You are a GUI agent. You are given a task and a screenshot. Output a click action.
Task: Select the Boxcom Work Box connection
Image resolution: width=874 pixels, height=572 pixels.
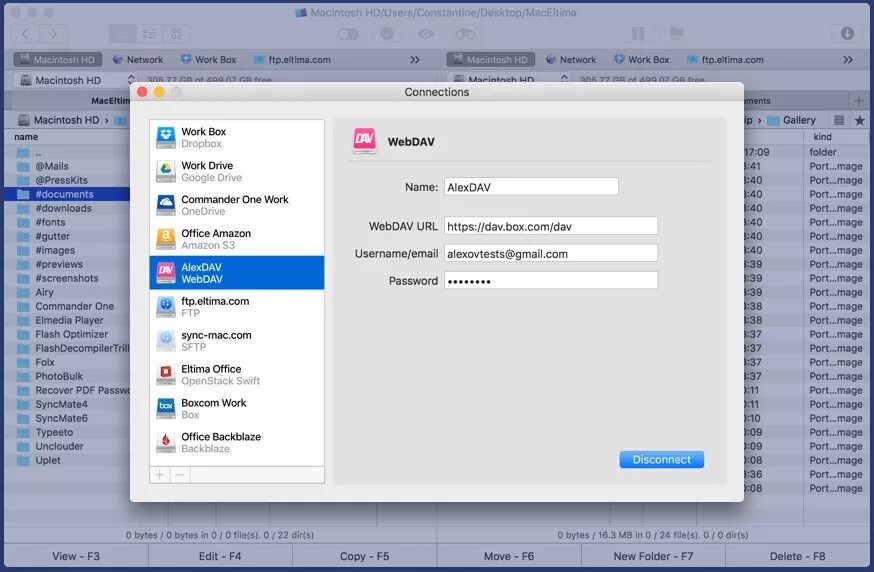point(236,409)
